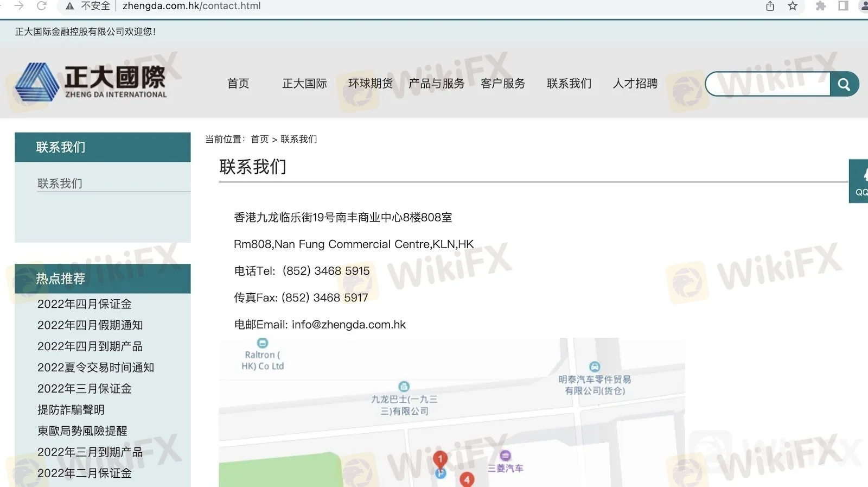Select 产品与服务 in the top navigation
This screenshot has width=868, height=487.
tap(436, 84)
